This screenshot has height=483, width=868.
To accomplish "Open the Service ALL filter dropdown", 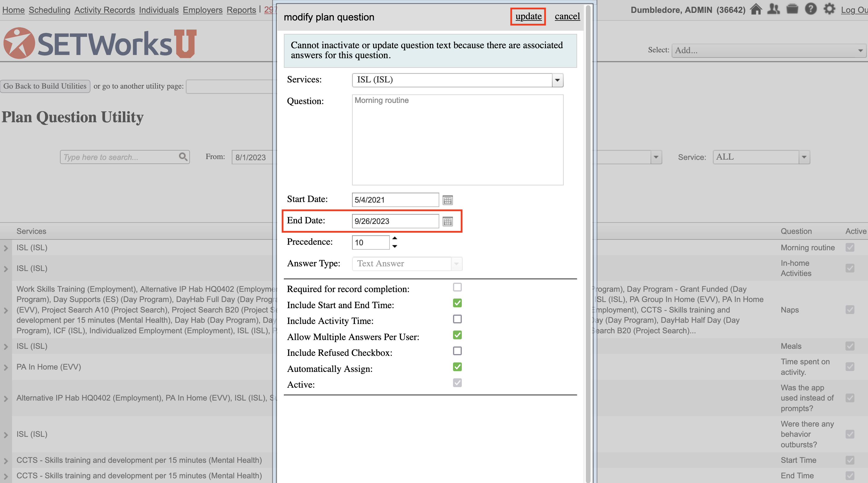I will [x=804, y=157].
